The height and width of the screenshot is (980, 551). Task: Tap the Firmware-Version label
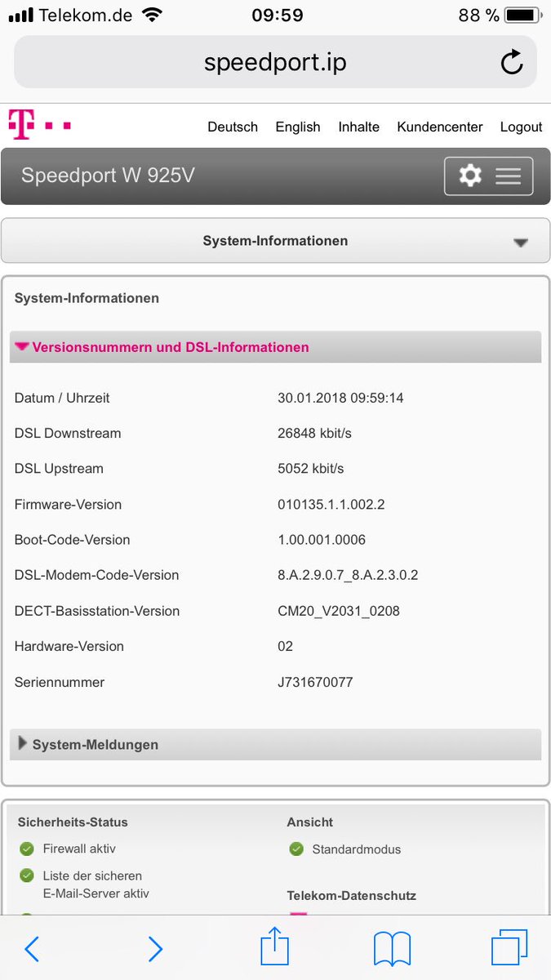(68, 505)
